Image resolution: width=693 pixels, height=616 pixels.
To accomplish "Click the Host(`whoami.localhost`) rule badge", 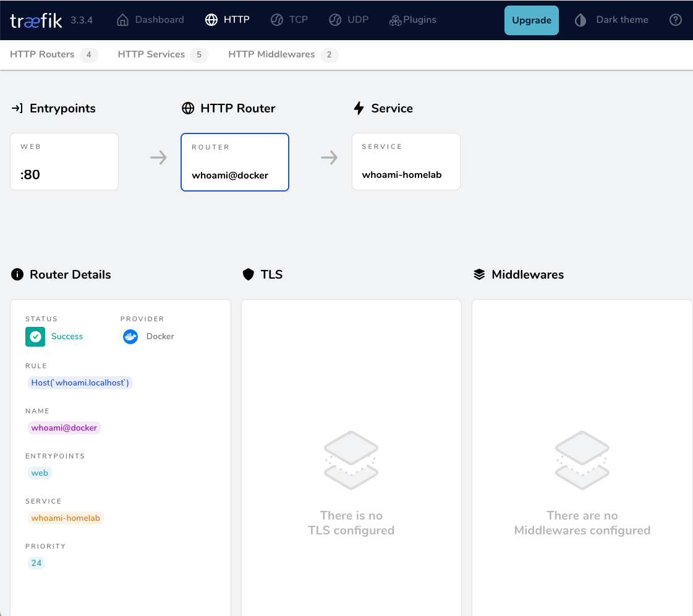I will pyautogui.click(x=80, y=382).
